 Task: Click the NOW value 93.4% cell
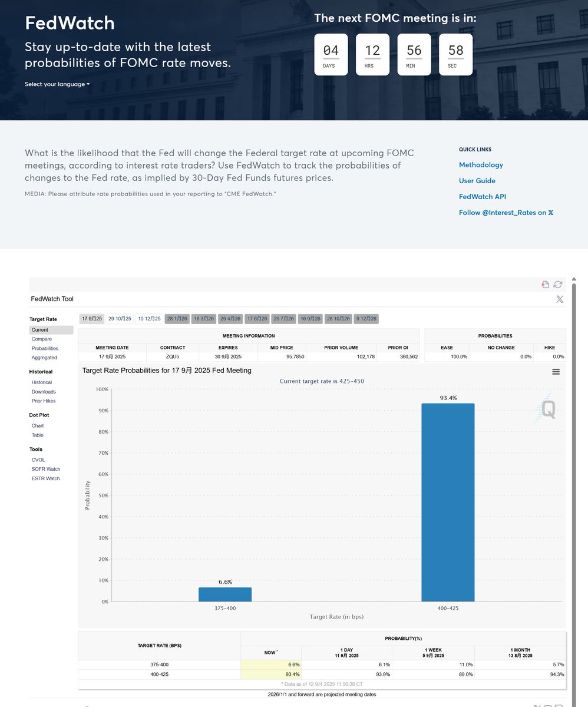(x=271, y=674)
